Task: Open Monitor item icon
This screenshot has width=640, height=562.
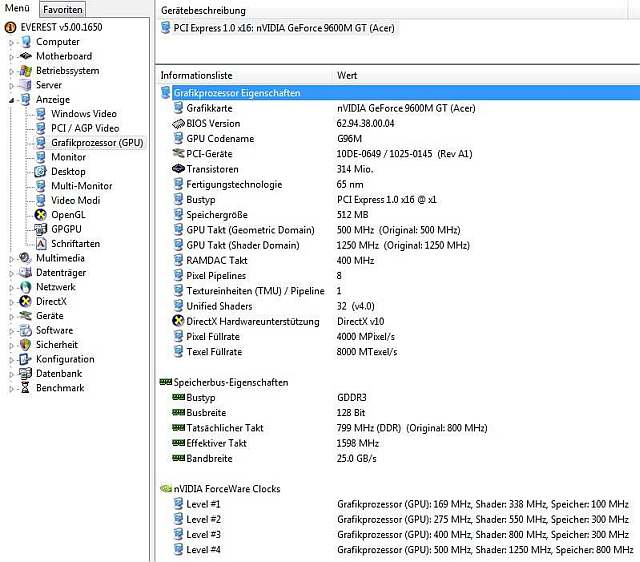Action: click(40, 157)
